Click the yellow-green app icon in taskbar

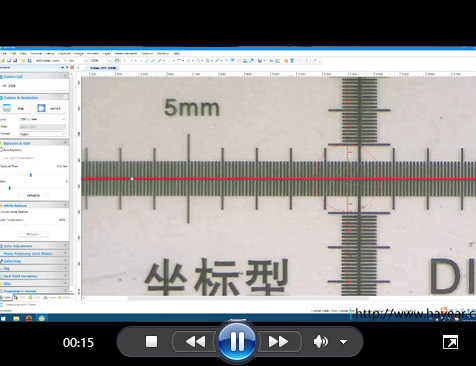42,318
